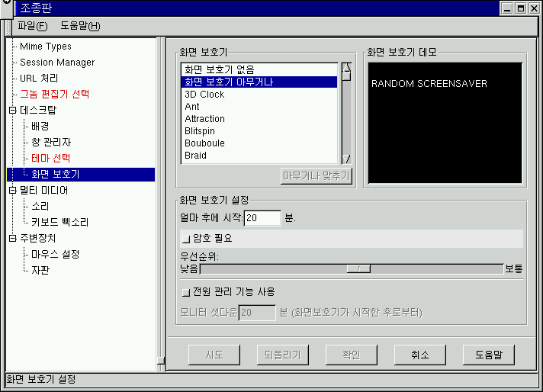Click the screensaver demo preview area
Image resolution: width=543 pixels, height=392 pixels.
point(445,123)
